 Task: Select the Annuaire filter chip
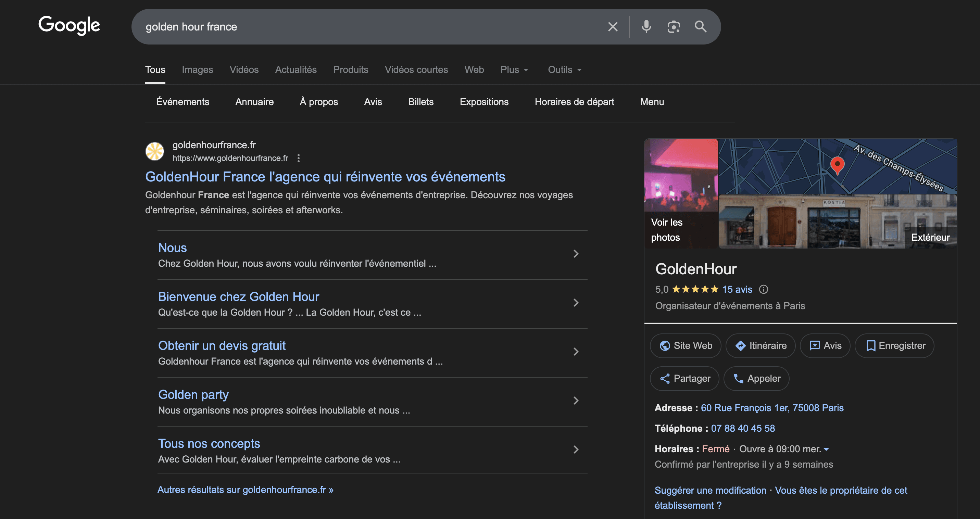pyautogui.click(x=254, y=102)
